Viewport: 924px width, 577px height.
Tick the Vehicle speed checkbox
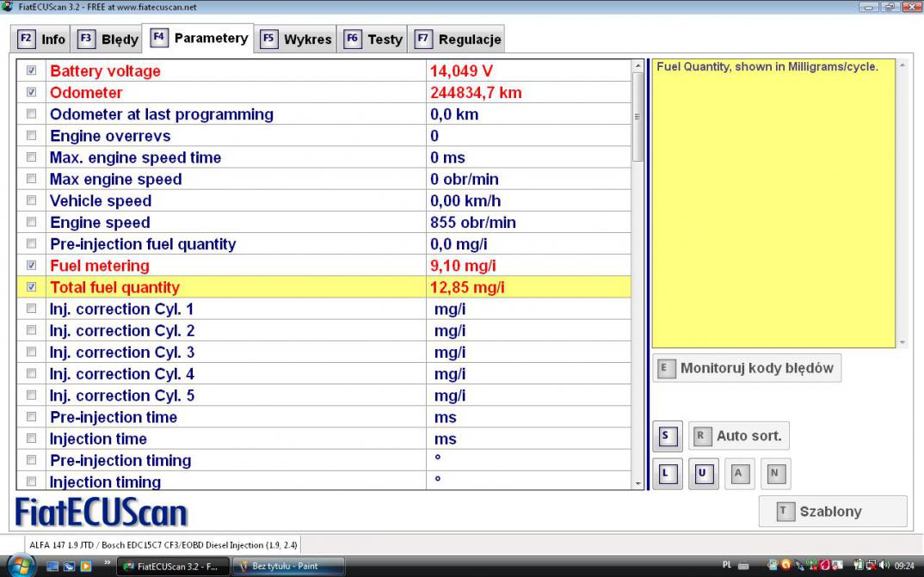32,201
